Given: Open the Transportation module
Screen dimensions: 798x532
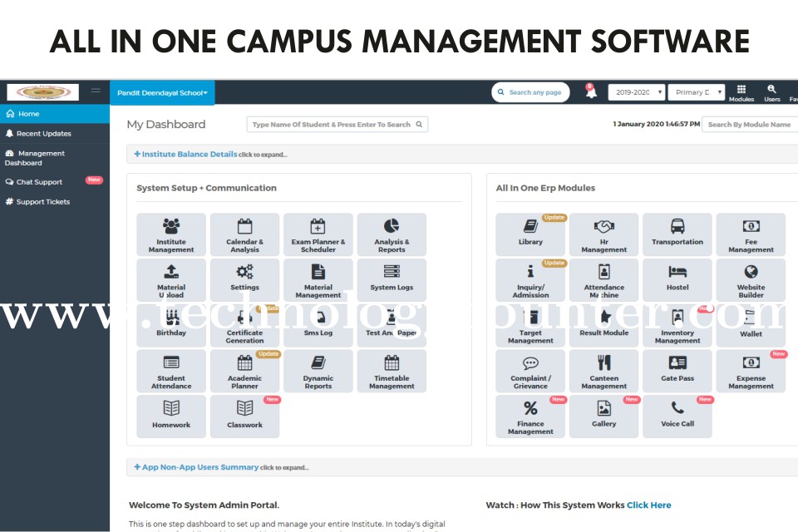Looking at the screenshot, I should click(x=677, y=234).
